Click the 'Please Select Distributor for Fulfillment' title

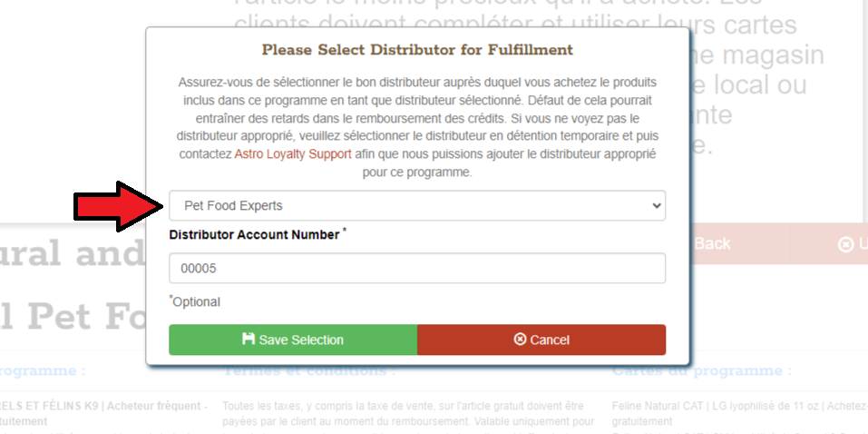tap(417, 49)
